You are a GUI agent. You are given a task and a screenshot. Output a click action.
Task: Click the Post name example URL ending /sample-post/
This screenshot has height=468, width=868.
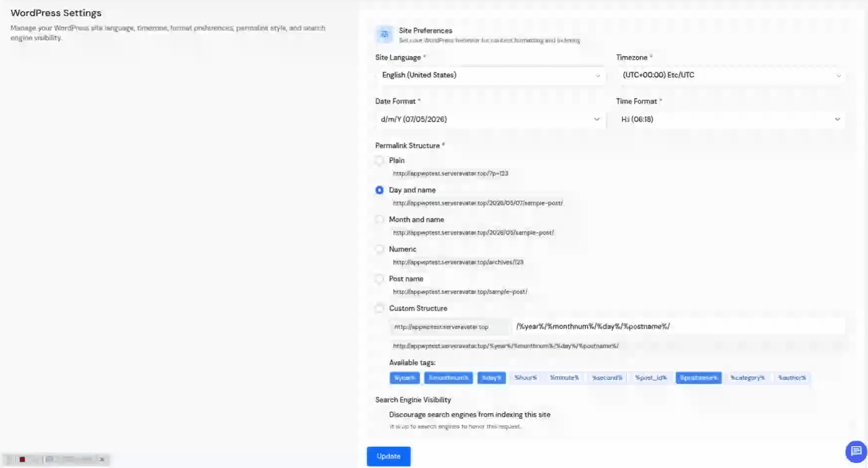[x=460, y=292]
